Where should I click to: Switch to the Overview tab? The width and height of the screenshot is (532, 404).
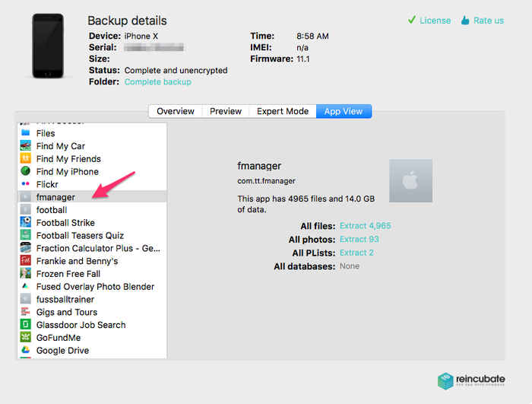coord(176,111)
